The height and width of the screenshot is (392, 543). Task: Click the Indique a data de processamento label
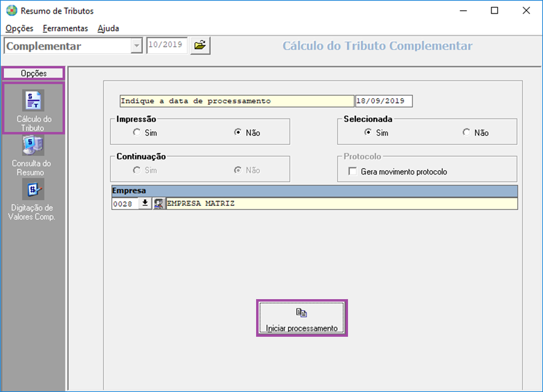click(237, 101)
